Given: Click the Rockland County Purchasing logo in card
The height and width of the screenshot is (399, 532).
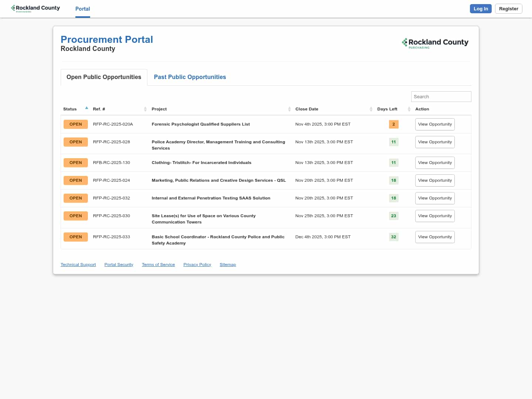Looking at the screenshot, I should [435, 43].
